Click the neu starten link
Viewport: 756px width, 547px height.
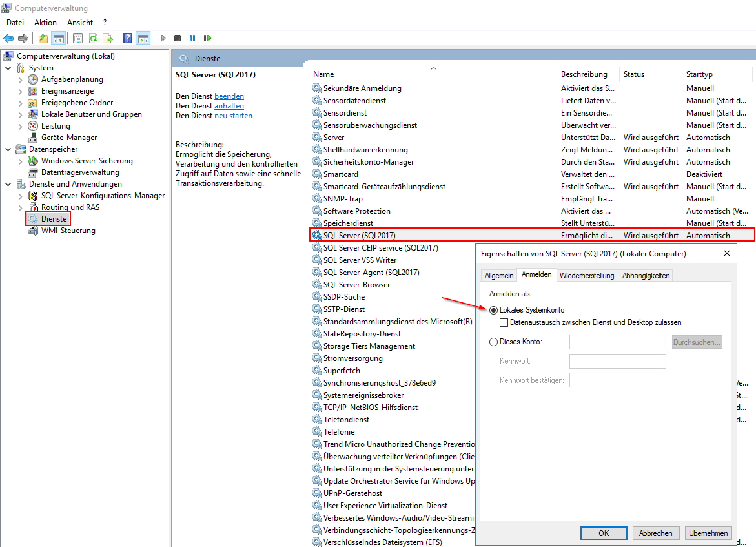point(233,116)
